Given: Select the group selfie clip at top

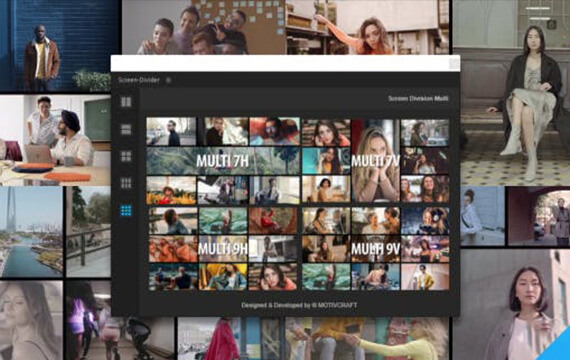Looking at the screenshot, I should [x=204, y=27].
